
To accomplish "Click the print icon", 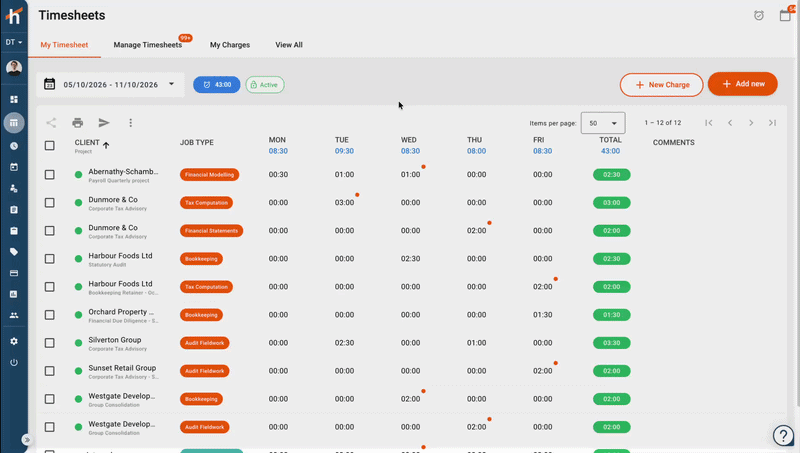I will (x=78, y=122).
